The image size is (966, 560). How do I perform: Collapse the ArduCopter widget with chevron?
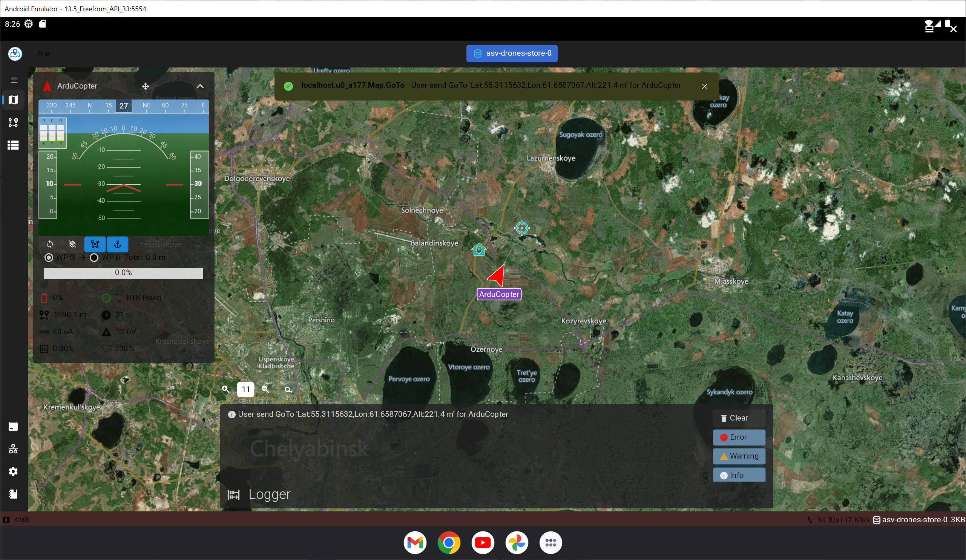click(x=200, y=86)
